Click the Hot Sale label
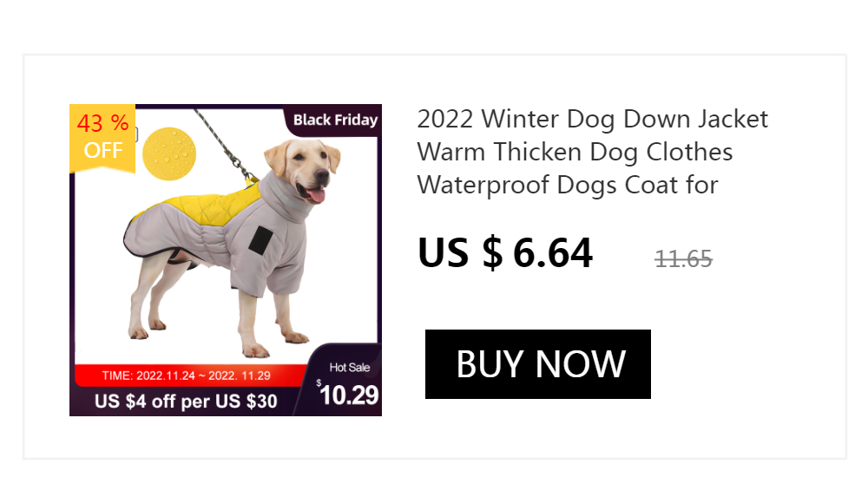868x503 pixels. [349, 368]
